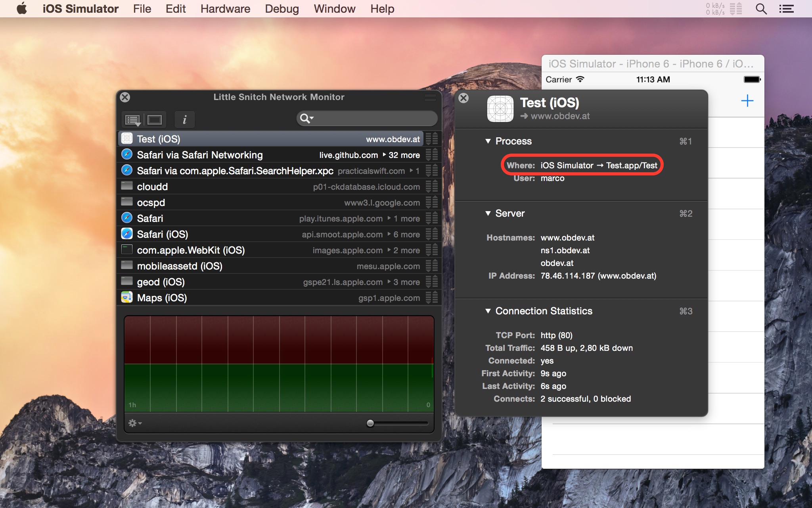The width and height of the screenshot is (812, 508).
Task: Toggle the connection inspector info button
Action: point(184,119)
